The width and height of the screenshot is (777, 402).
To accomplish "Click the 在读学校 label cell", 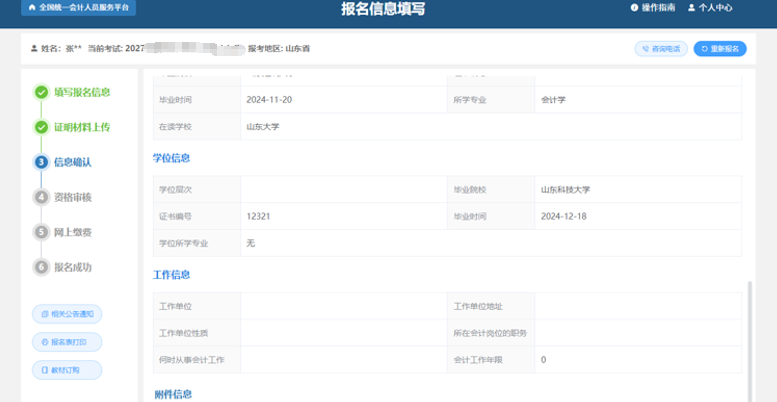I will tap(197, 127).
